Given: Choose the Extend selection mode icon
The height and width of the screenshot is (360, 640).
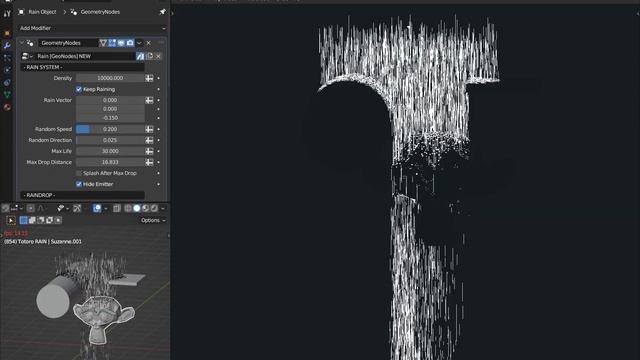Looking at the screenshot, I should [32, 220].
